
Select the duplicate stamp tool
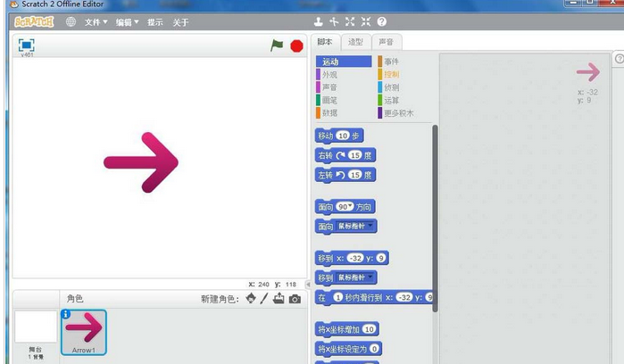tap(319, 21)
